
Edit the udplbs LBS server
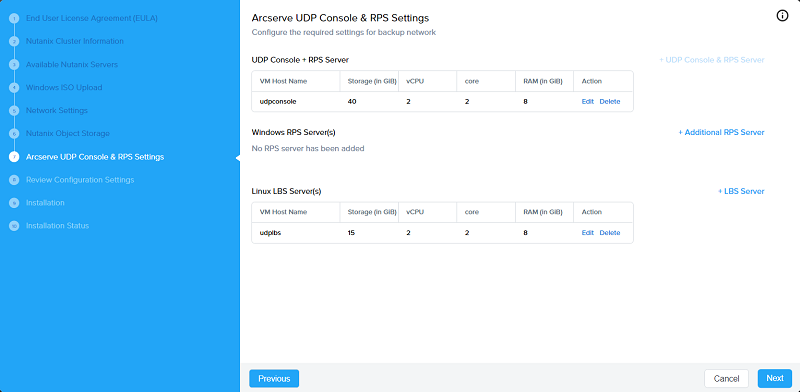[x=588, y=233]
